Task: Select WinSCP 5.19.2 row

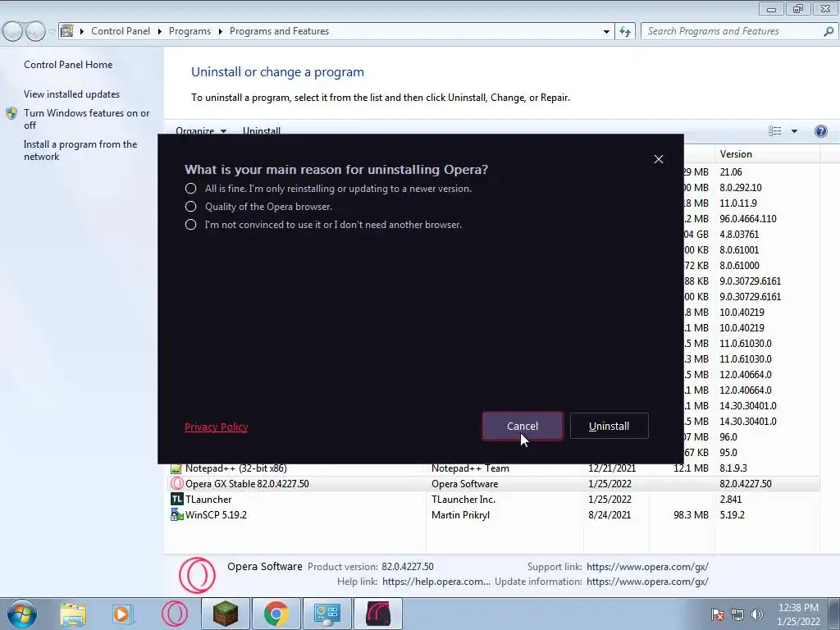Action: click(493, 515)
